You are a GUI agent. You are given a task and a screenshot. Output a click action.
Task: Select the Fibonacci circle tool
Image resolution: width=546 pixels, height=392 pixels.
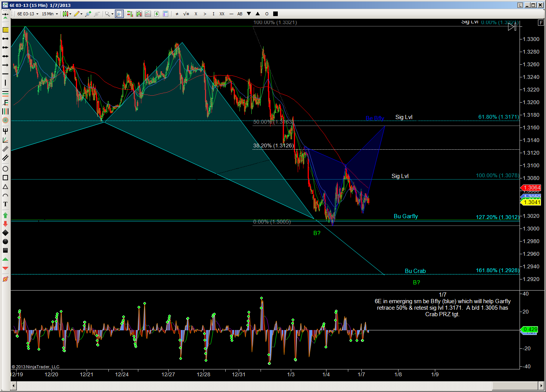point(5,120)
